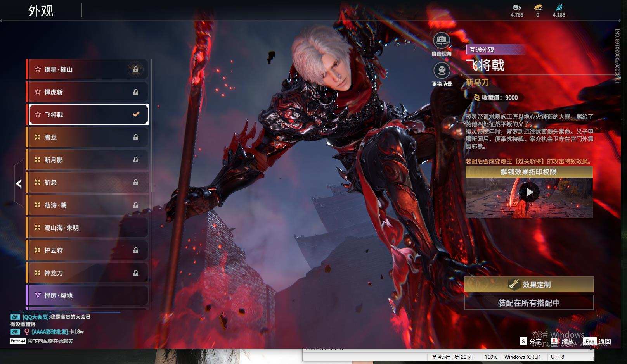
Task: Click the 效果定制 button
Action: 529,285
